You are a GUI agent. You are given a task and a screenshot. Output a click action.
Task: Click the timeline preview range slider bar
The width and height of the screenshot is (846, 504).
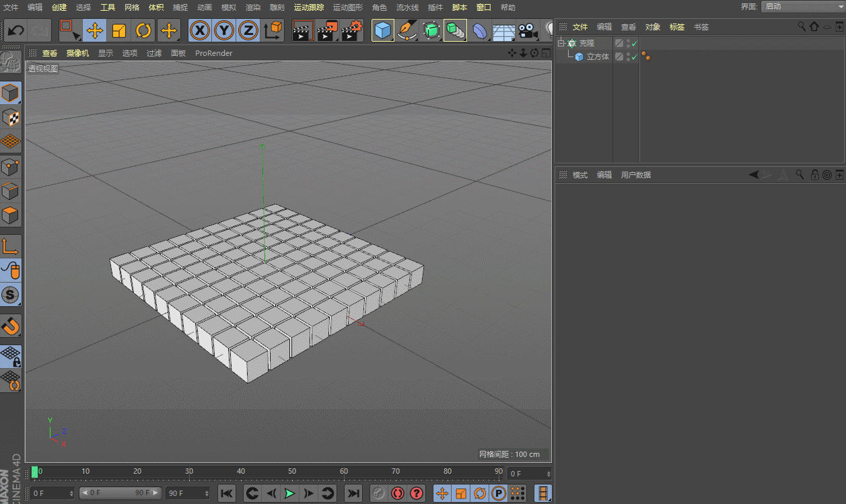tap(121, 493)
